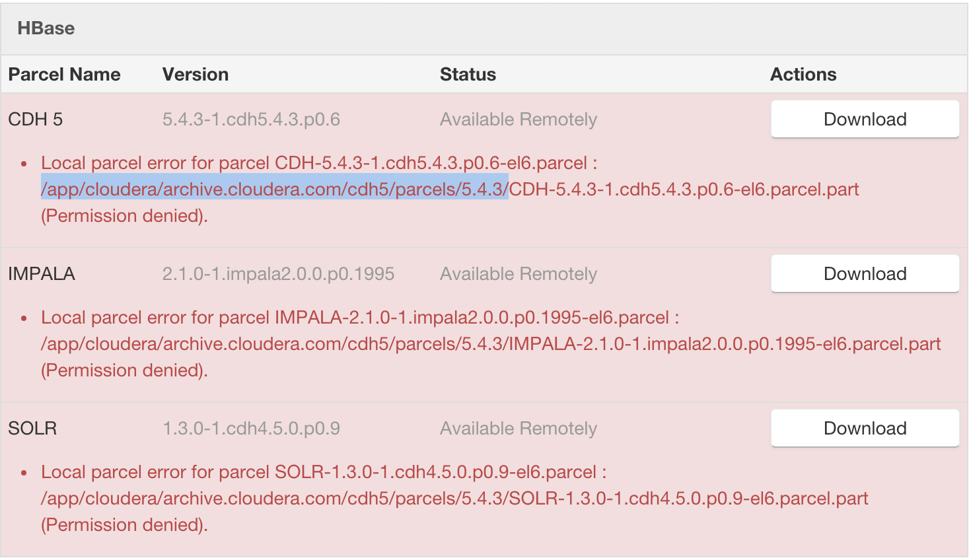Click version text 5.4.3-1.cdh5.4.3.p0.6

click(253, 119)
